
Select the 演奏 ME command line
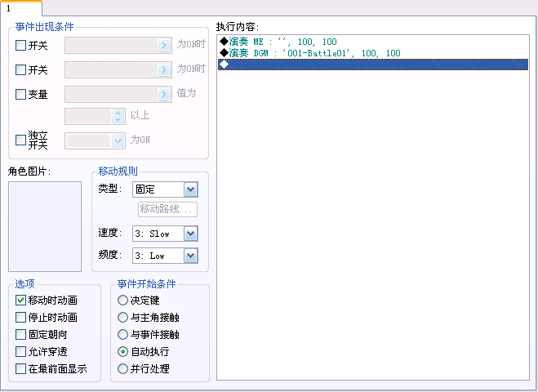pyautogui.click(x=373, y=42)
